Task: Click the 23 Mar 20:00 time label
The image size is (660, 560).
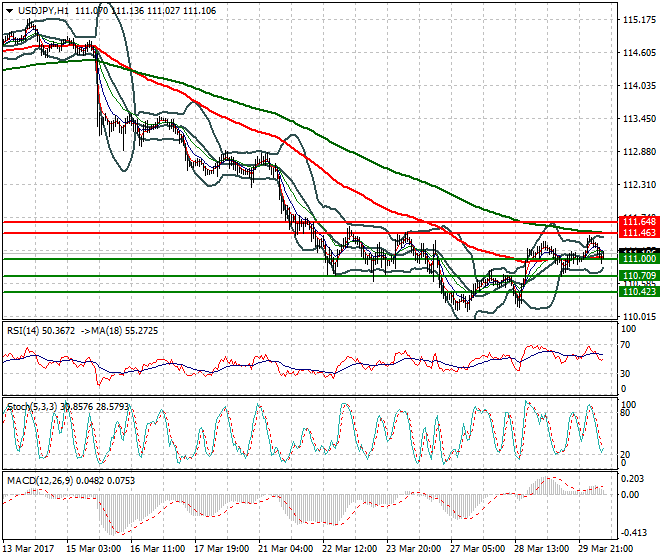Action: [x=413, y=549]
